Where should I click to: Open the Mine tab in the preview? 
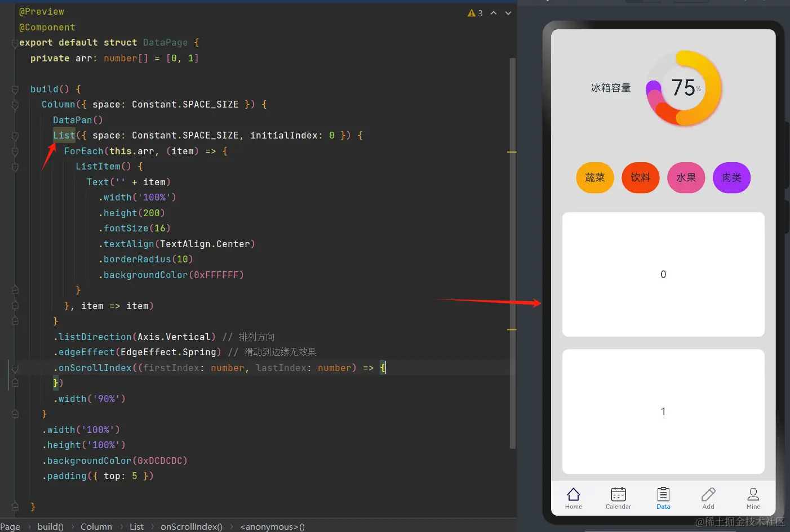coord(753,498)
